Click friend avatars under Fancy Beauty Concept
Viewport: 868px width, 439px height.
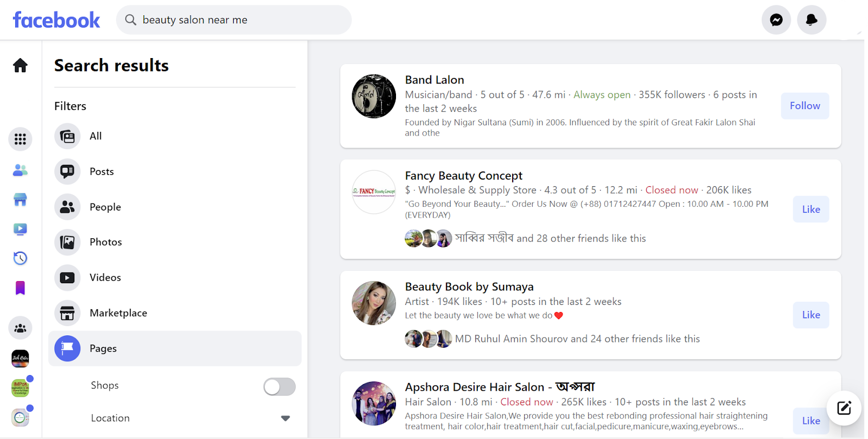pyautogui.click(x=429, y=238)
